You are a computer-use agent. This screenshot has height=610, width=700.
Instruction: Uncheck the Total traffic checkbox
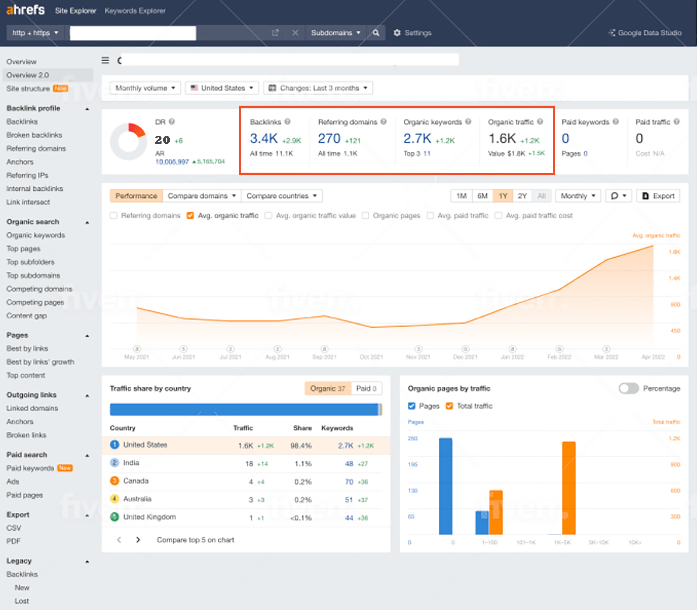[x=450, y=406]
